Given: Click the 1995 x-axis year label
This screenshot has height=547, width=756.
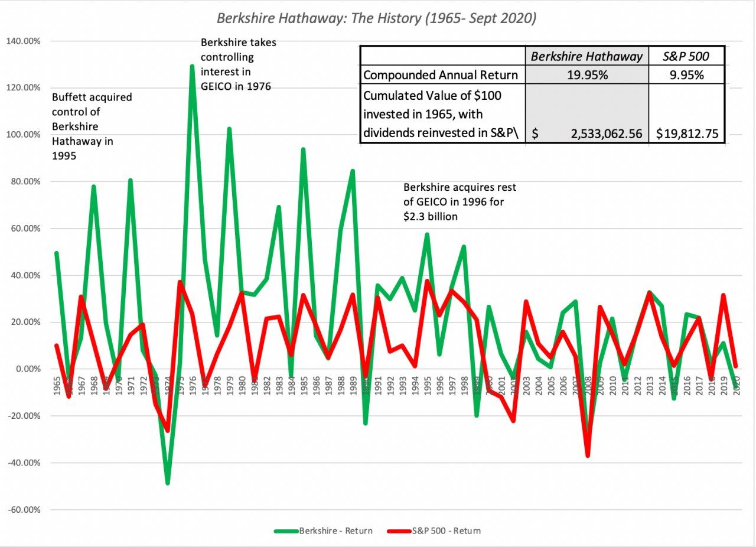Looking at the screenshot, I should (x=427, y=387).
